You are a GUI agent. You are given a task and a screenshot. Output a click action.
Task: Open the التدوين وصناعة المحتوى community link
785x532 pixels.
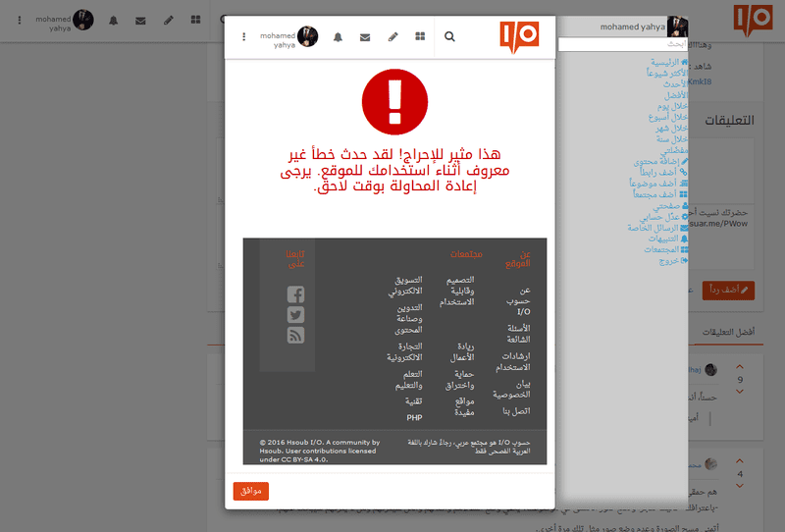(408, 319)
